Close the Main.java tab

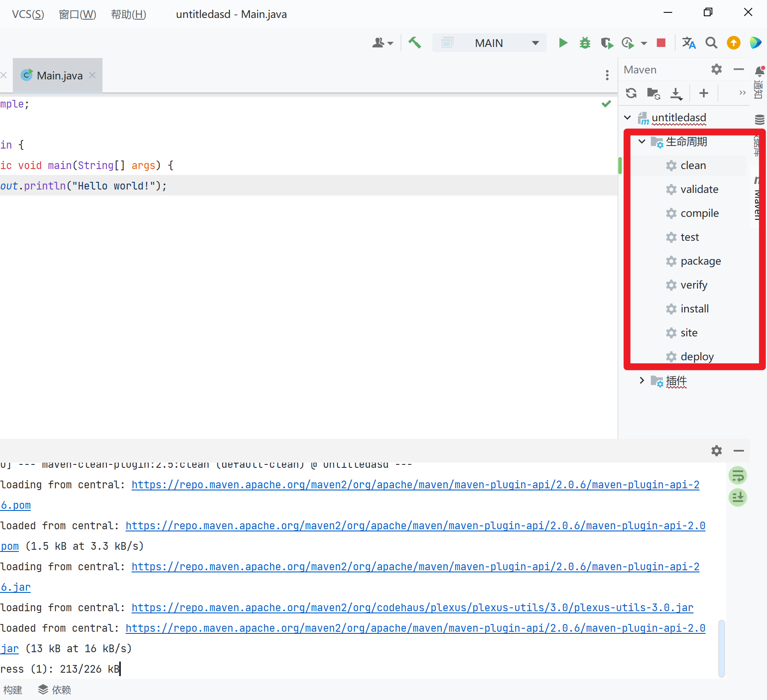click(x=92, y=75)
